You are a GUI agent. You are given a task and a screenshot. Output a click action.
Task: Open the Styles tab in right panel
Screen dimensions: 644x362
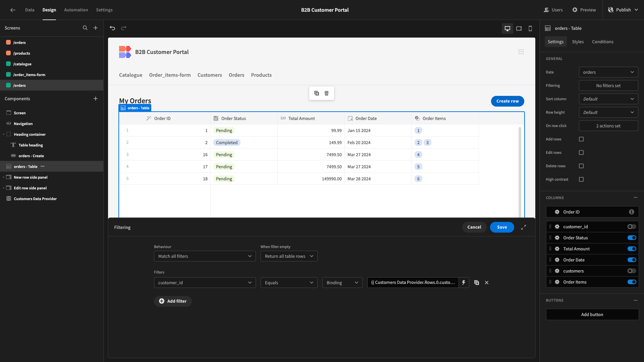click(x=578, y=42)
